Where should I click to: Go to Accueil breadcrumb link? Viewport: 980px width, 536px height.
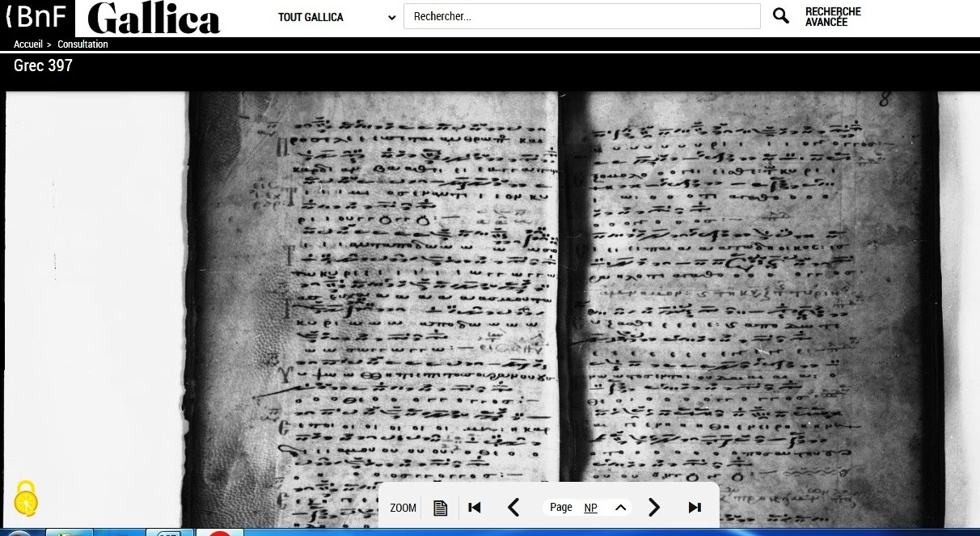click(x=27, y=44)
